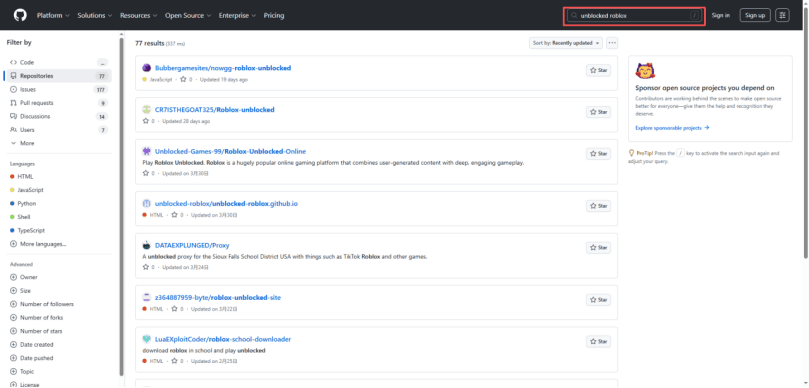Viewport: 809px width, 388px height.
Task: Focus the search field containing unblocked roblox
Action: coord(634,15)
